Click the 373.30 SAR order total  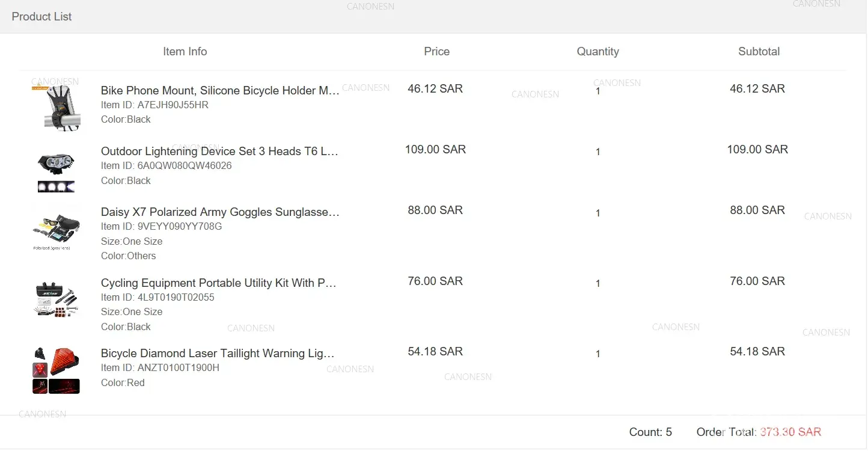tap(790, 432)
